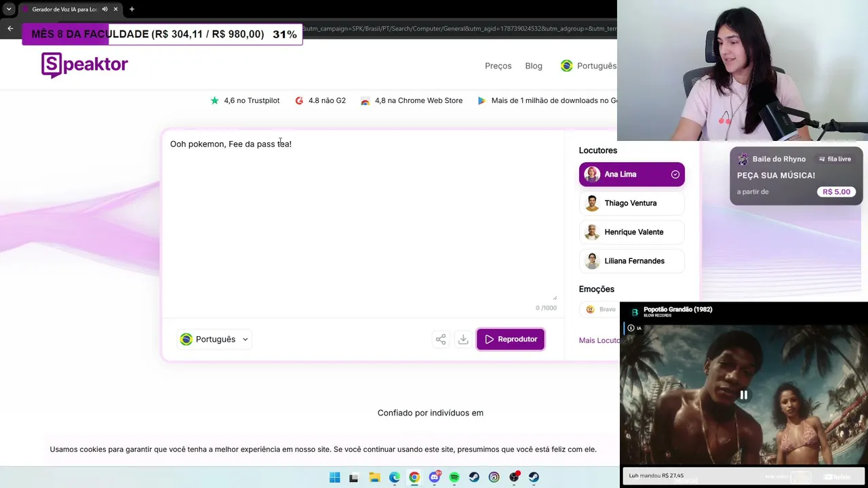Viewport: 868px width, 488px height.
Task: Select the Liliana Fernandes voice
Action: click(632, 261)
